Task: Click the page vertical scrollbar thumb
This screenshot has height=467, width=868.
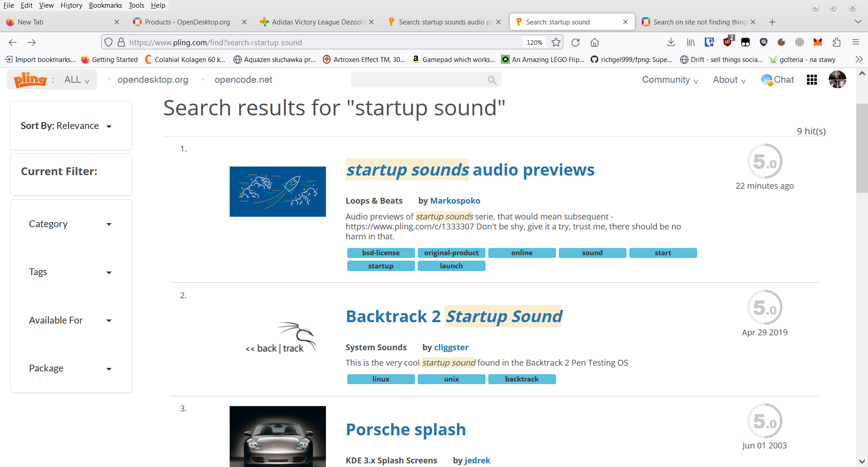Action: (862, 148)
